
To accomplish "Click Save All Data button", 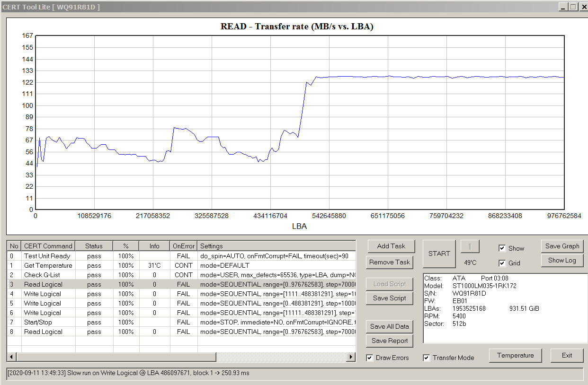I will tap(390, 326).
